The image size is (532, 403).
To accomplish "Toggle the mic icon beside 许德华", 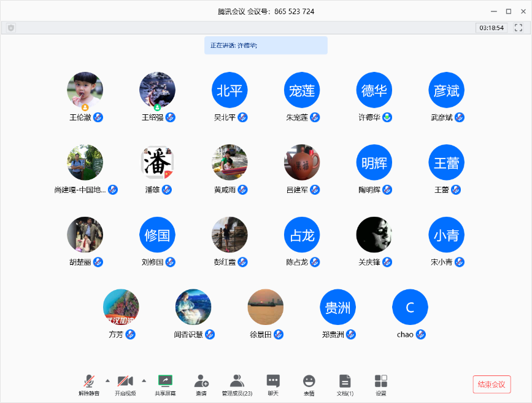I will pos(387,117).
